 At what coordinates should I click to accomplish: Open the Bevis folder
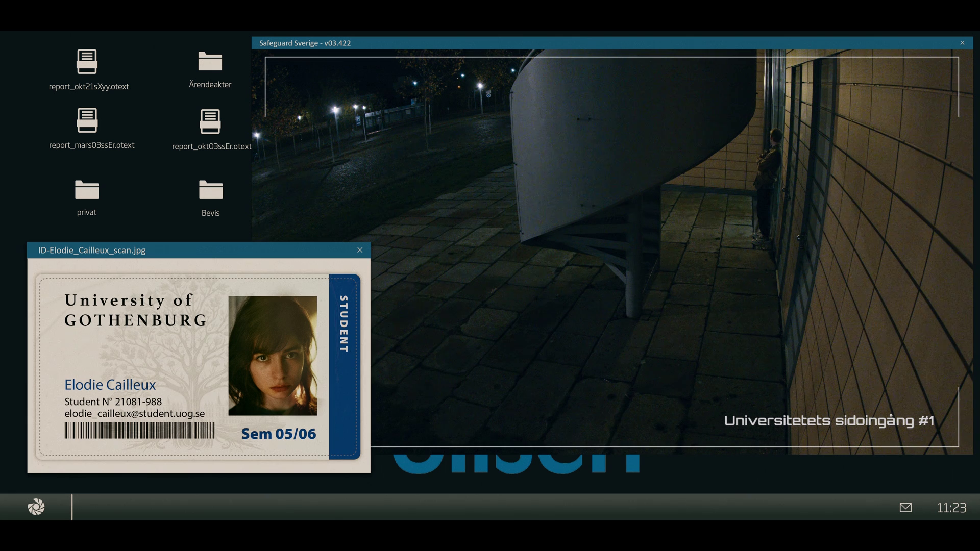coord(210,190)
